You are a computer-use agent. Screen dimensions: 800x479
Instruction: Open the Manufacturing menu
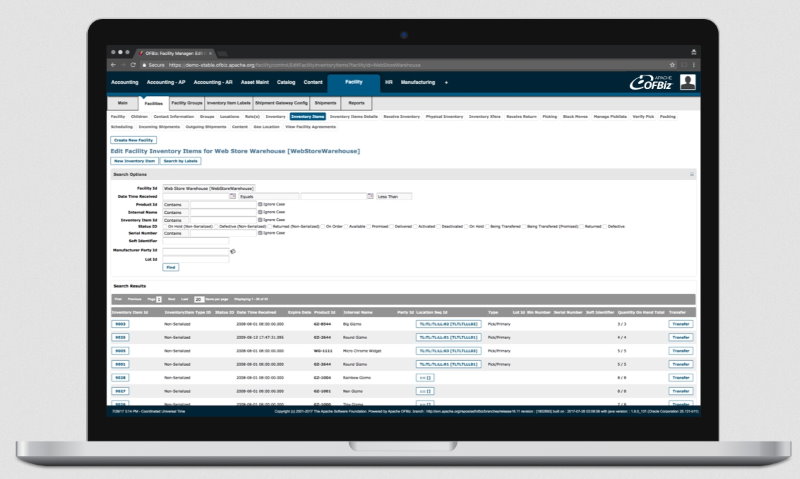pos(418,81)
